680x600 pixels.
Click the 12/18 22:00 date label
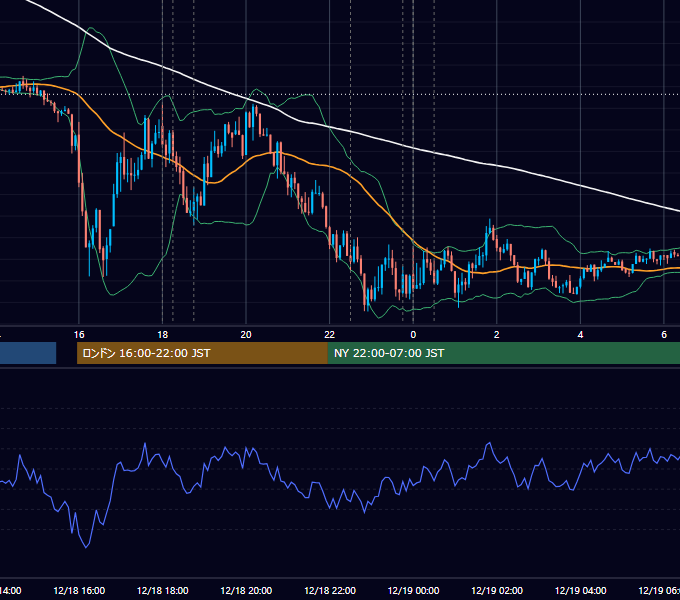click(x=330, y=590)
